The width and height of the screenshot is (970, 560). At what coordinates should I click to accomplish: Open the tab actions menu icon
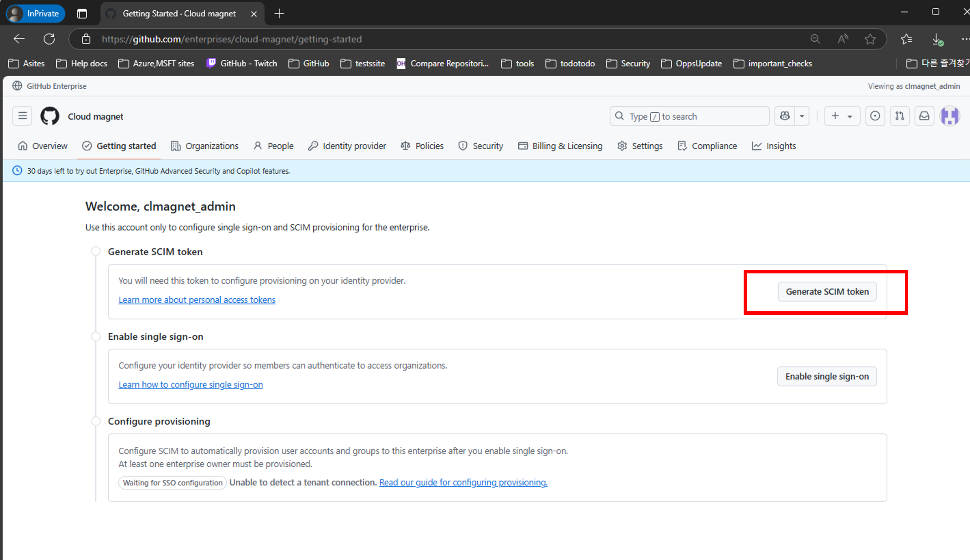82,14
